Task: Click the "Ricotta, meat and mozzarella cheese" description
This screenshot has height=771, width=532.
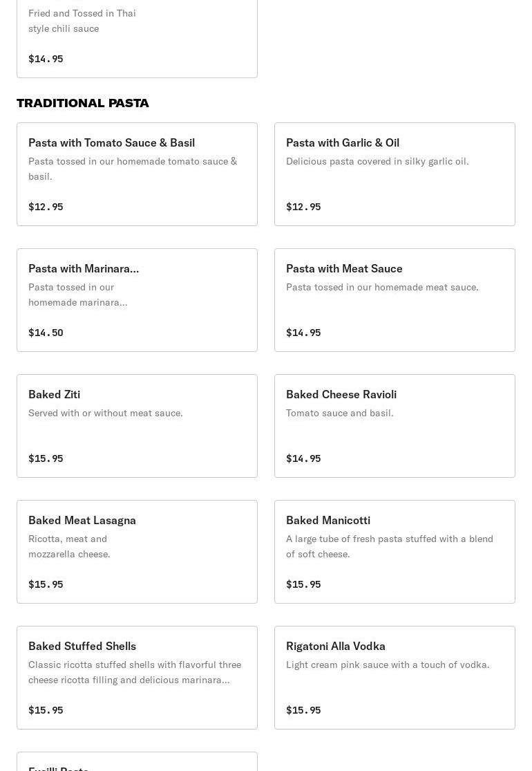Action: click(x=69, y=546)
